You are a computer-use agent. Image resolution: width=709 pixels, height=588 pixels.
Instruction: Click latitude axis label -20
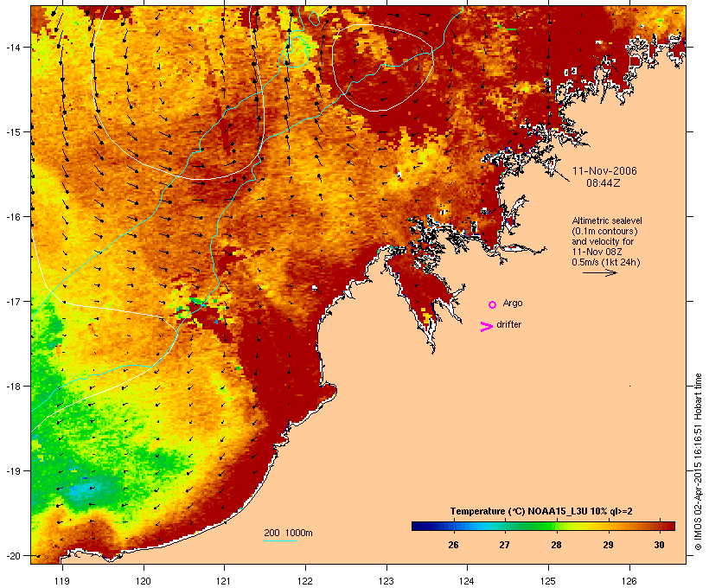pyautogui.click(x=12, y=556)
